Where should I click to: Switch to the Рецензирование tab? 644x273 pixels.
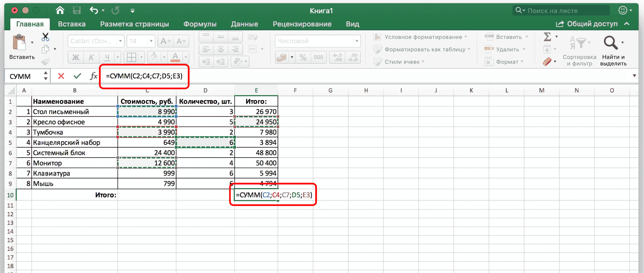point(302,24)
